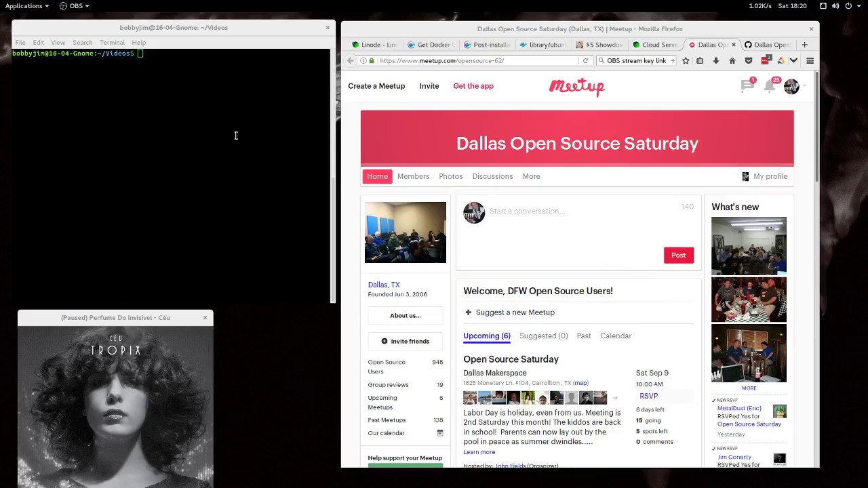Reload the Meetup page
Screen dimensions: 868x488
tap(585, 60)
